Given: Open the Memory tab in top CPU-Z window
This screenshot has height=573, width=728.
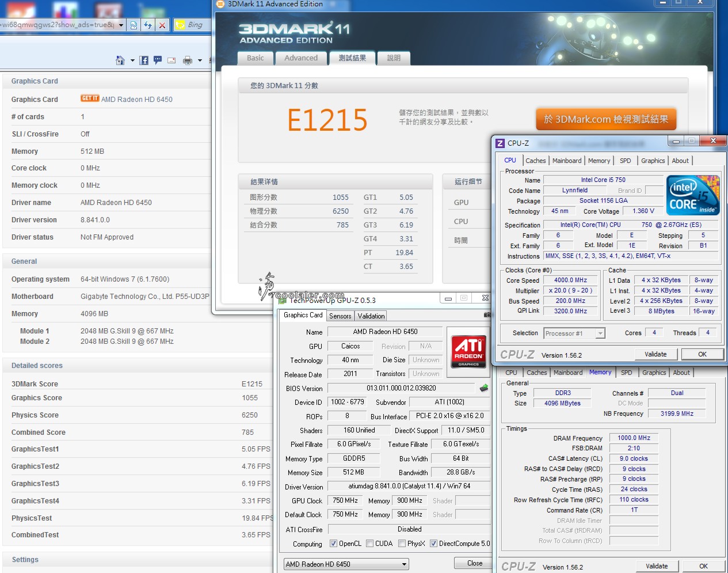Looking at the screenshot, I should click(x=599, y=161).
